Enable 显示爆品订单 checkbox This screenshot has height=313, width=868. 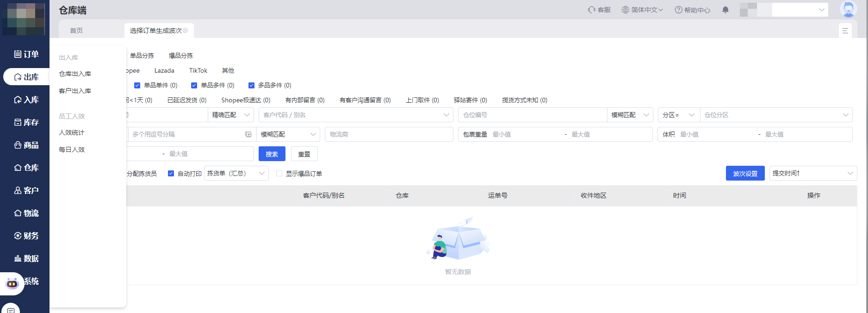pos(279,173)
